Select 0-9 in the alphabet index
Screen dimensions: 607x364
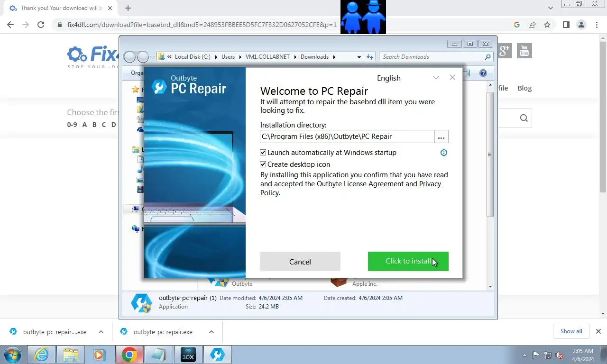(72, 125)
